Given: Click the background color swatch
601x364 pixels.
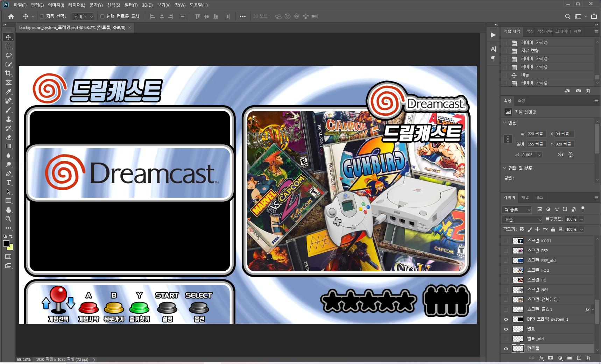Looking at the screenshot, I should point(10,248).
